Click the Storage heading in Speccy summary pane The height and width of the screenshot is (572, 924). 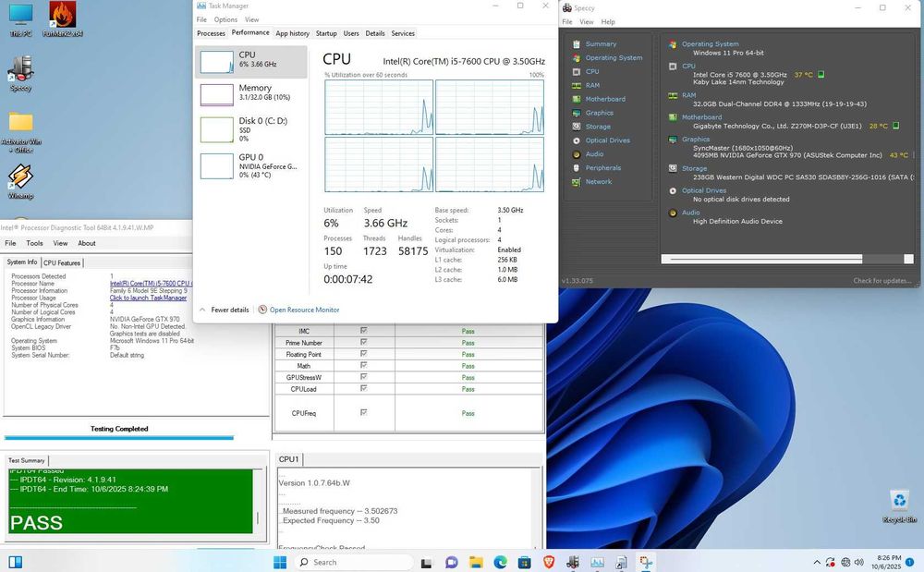pos(694,168)
